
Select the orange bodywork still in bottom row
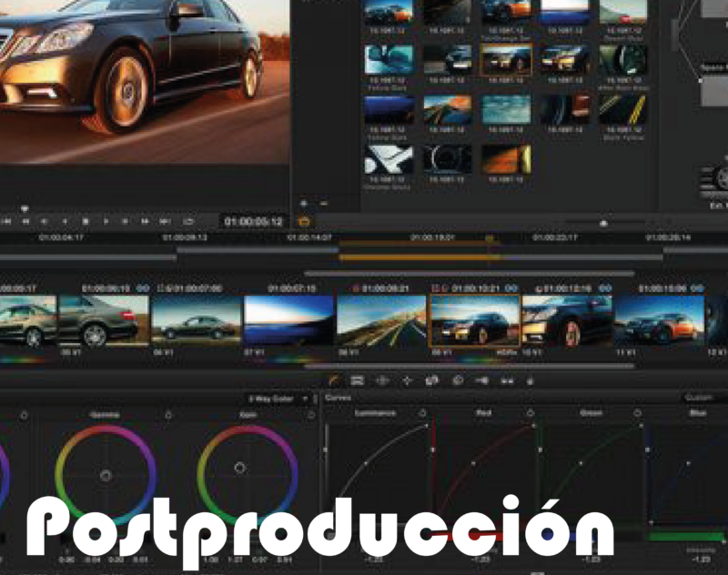point(506,158)
